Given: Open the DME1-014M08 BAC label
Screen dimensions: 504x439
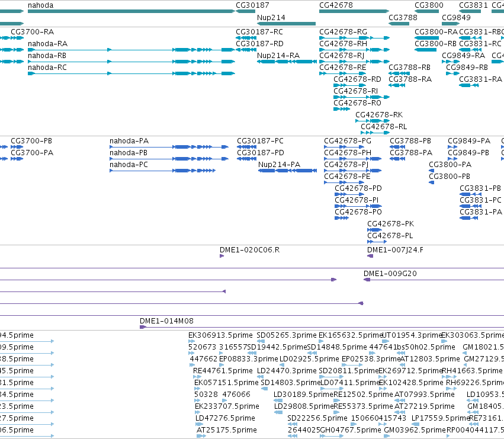Looking at the screenshot, I should point(166,321).
